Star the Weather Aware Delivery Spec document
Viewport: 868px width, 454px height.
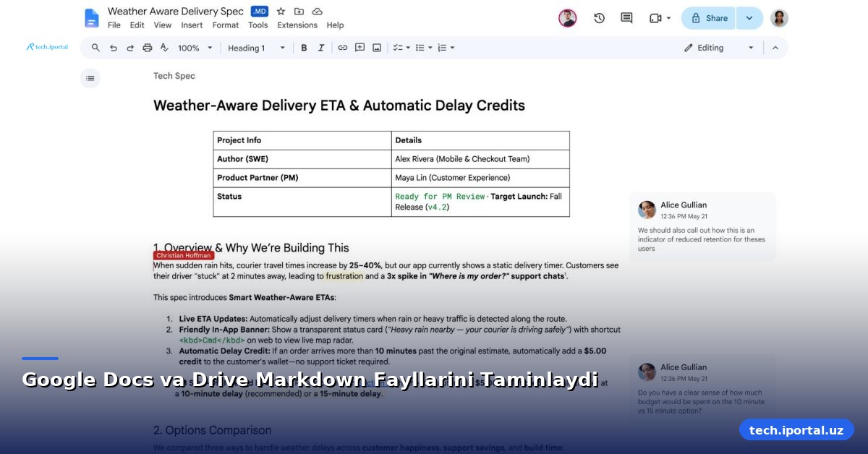(281, 12)
